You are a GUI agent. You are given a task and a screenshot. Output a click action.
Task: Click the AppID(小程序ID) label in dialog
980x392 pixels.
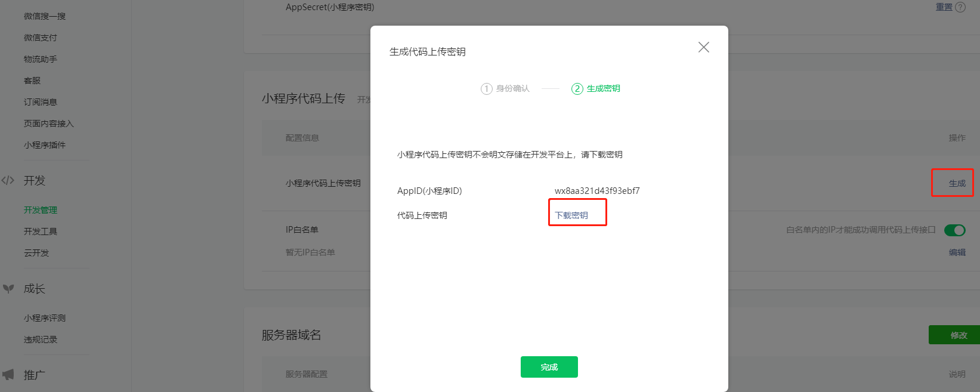pyautogui.click(x=429, y=191)
